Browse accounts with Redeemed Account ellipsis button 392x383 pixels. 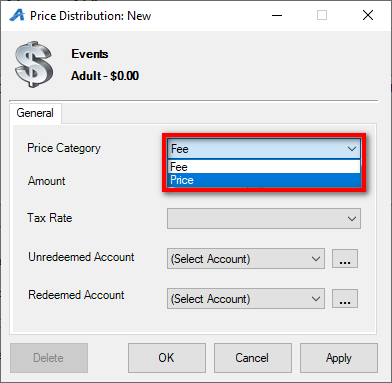(x=345, y=299)
